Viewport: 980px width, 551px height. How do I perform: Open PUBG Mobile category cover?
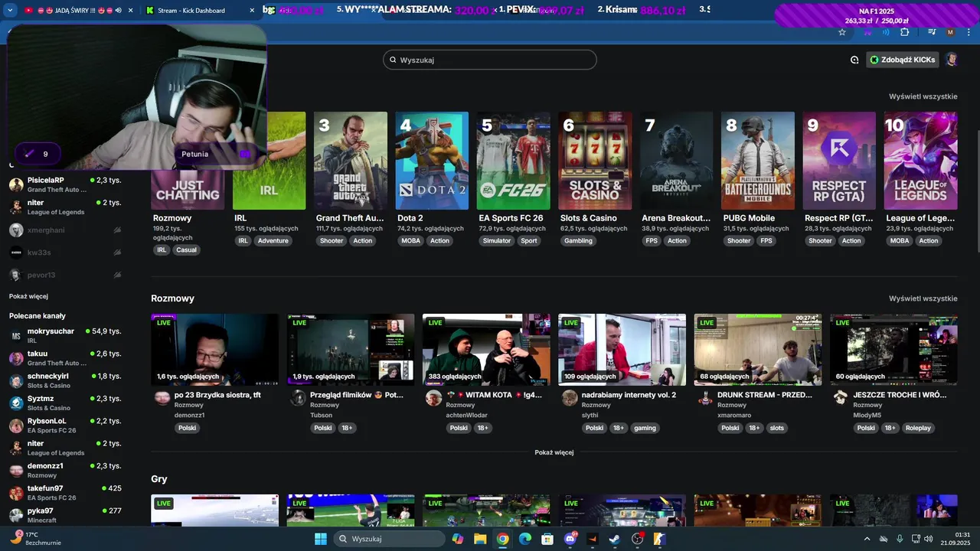point(758,161)
